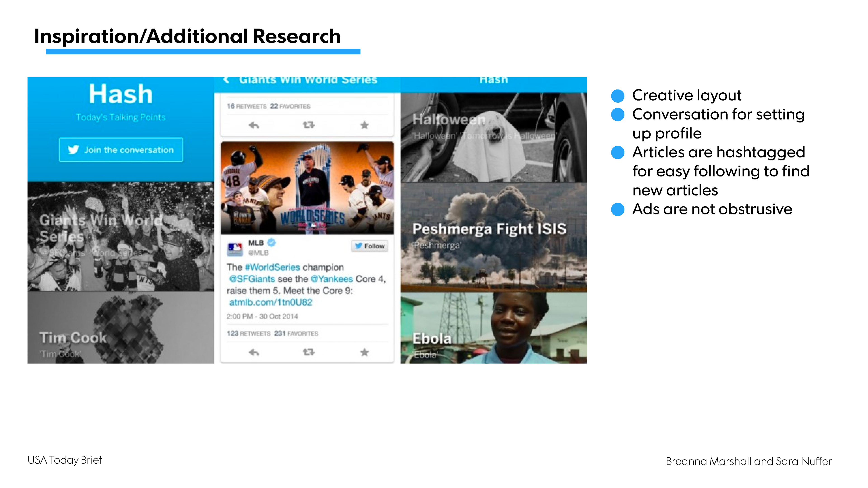The width and height of the screenshot is (868, 488).
Task: Click the back arrow beside Giants Win World Series
Action: click(x=226, y=80)
